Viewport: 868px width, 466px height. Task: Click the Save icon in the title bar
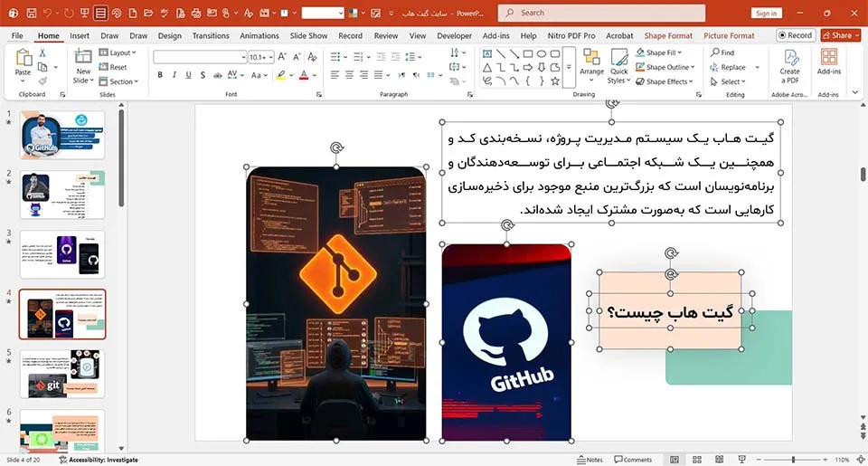tap(32, 13)
